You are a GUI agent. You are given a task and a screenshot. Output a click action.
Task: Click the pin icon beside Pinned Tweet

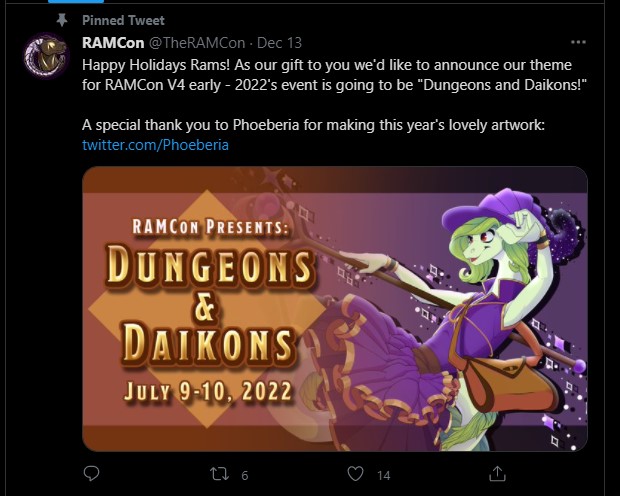point(62,20)
